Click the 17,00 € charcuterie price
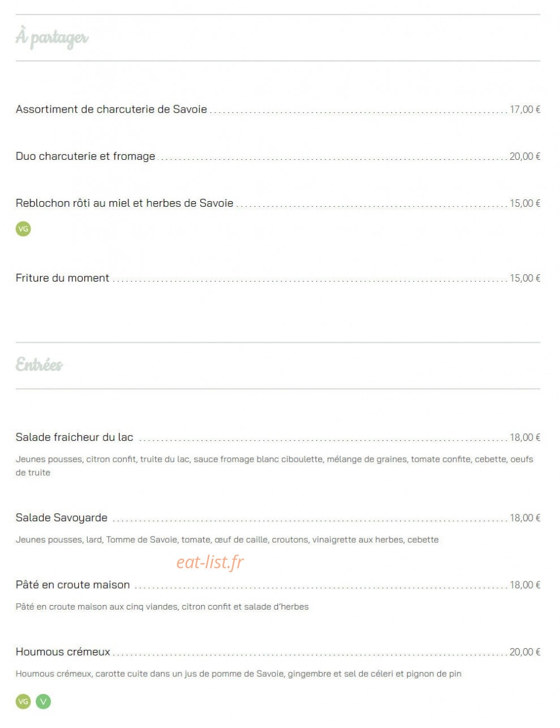This screenshot has height=728, width=560. point(525,109)
